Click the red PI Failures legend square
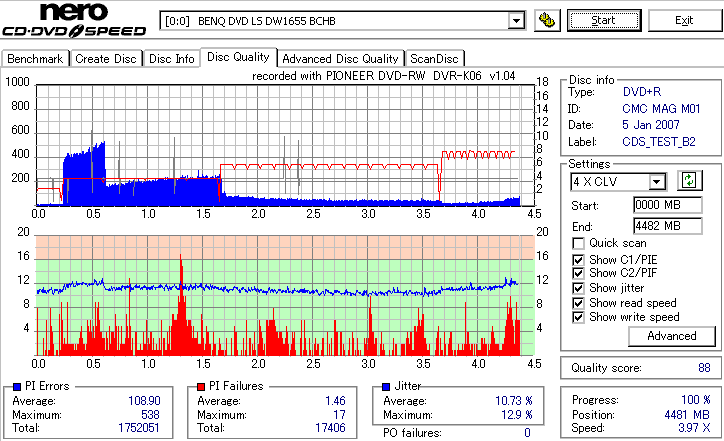The height and width of the screenshot is (441, 724). click(201, 387)
